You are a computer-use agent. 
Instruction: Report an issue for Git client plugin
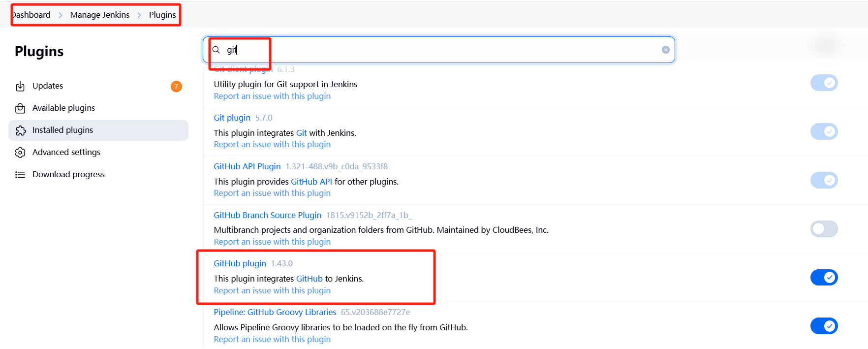(x=272, y=96)
